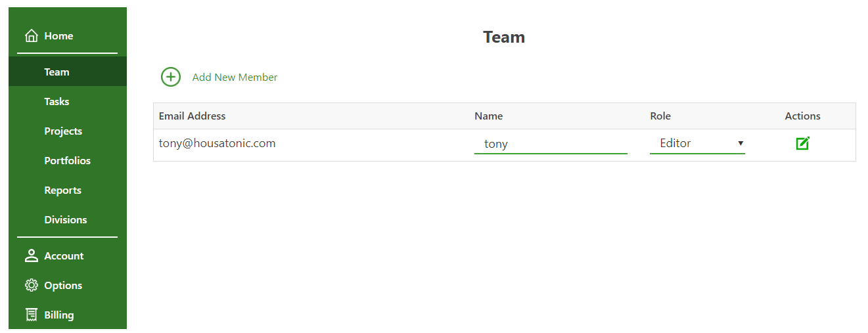Click the Name column header

(x=488, y=116)
